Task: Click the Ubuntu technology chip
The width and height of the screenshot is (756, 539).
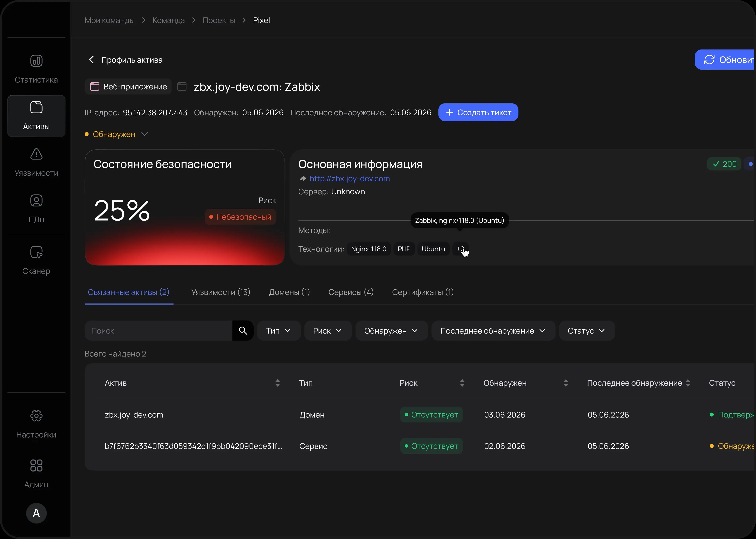Action: point(433,249)
